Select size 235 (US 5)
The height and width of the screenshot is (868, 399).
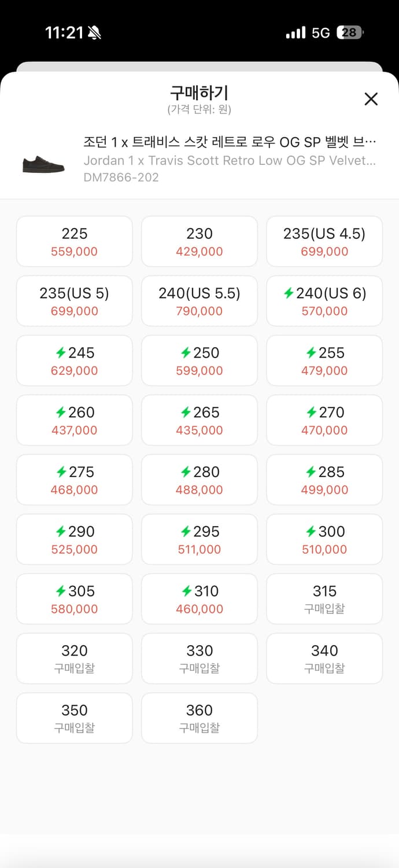coord(75,301)
